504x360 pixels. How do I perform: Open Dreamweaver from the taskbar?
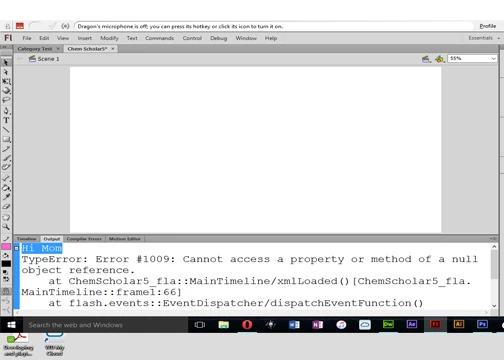(x=388, y=324)
